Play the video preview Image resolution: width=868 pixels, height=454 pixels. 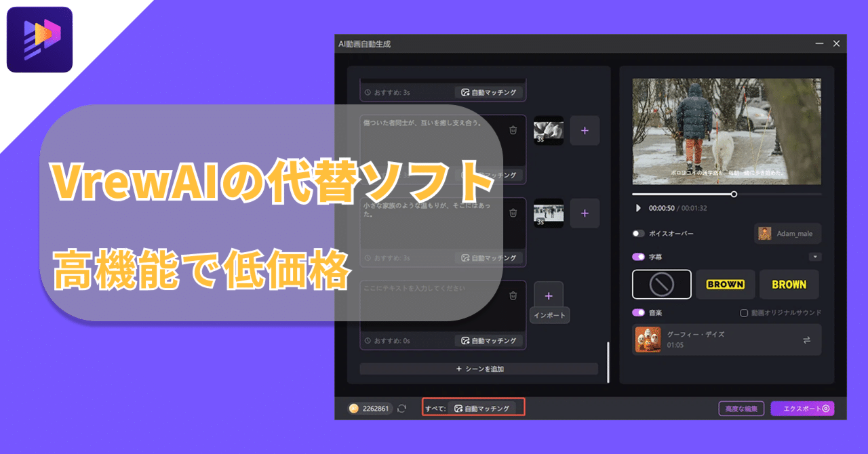coord(637,208)
